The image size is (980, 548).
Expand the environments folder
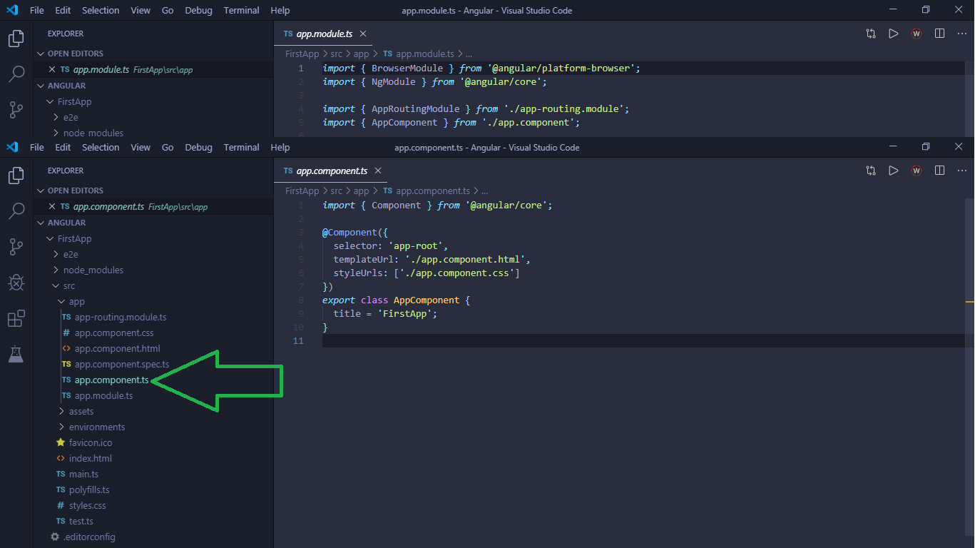96,427
